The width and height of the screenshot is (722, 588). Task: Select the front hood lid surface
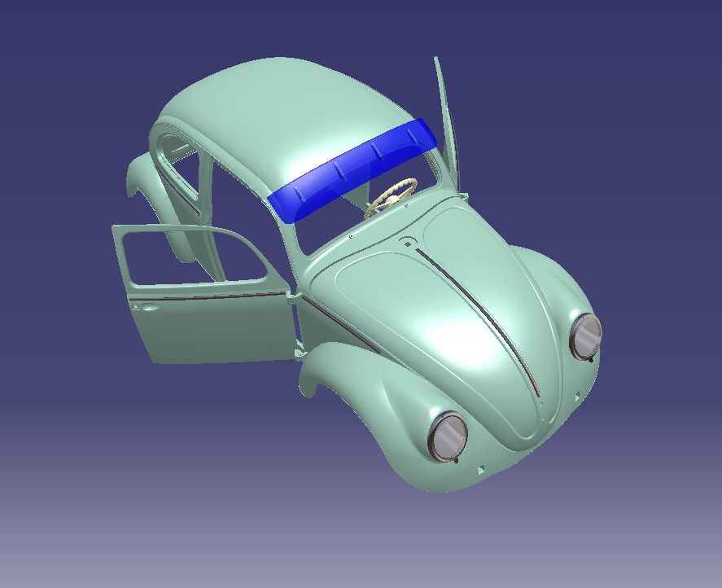(437, 323)
